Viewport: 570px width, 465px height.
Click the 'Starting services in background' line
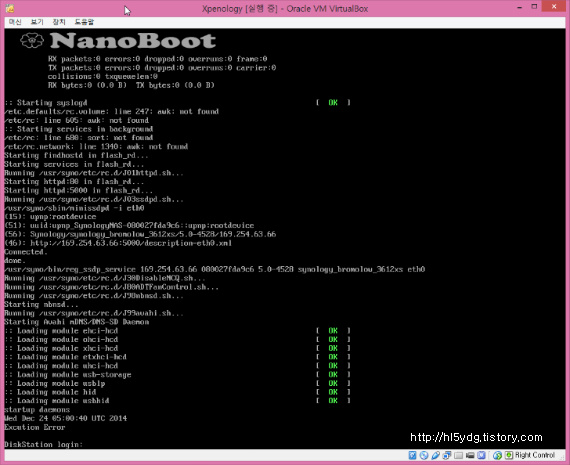pos(79,129)
